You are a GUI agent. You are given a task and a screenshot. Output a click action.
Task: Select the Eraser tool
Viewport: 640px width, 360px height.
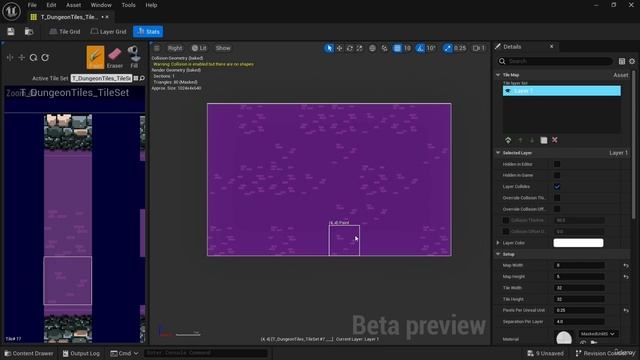tap(115, 57)
